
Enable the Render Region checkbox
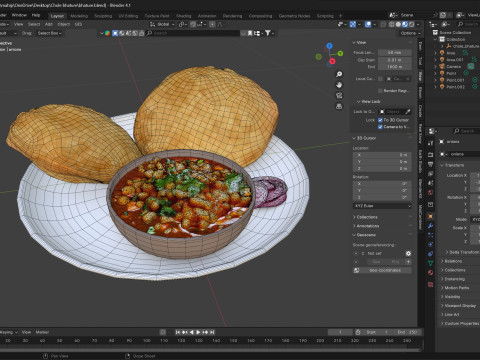click(380, 91)
